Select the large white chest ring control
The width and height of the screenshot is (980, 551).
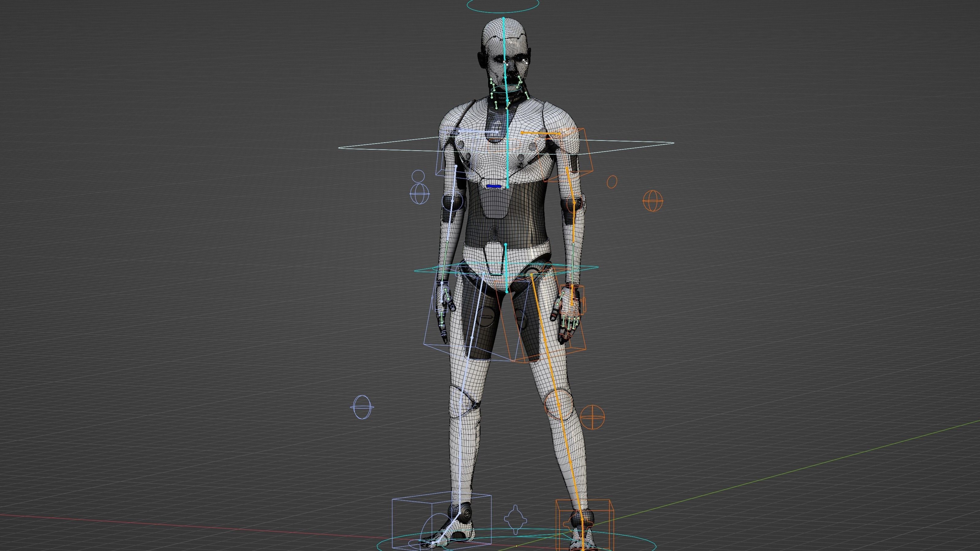tap(506, 146)
